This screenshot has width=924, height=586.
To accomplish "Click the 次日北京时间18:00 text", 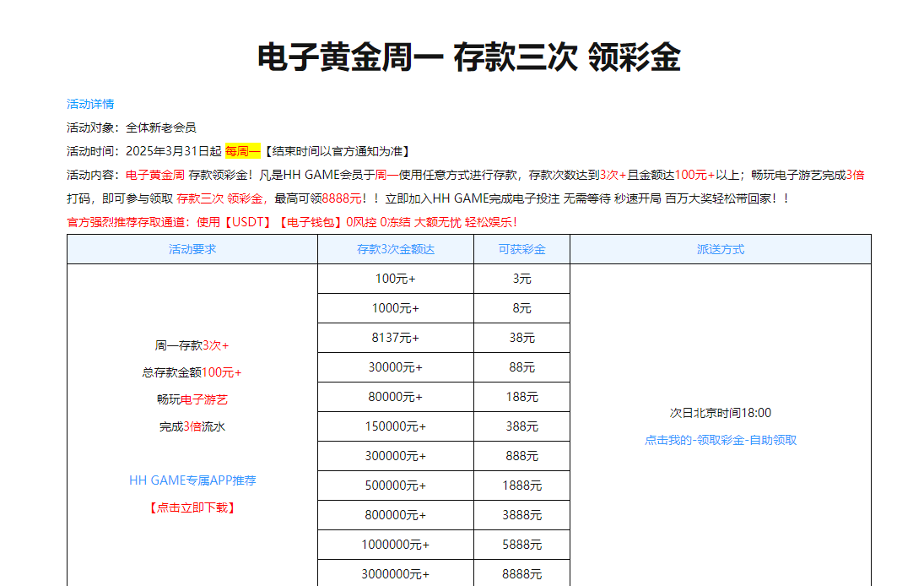I will click(x=720, y=413).
